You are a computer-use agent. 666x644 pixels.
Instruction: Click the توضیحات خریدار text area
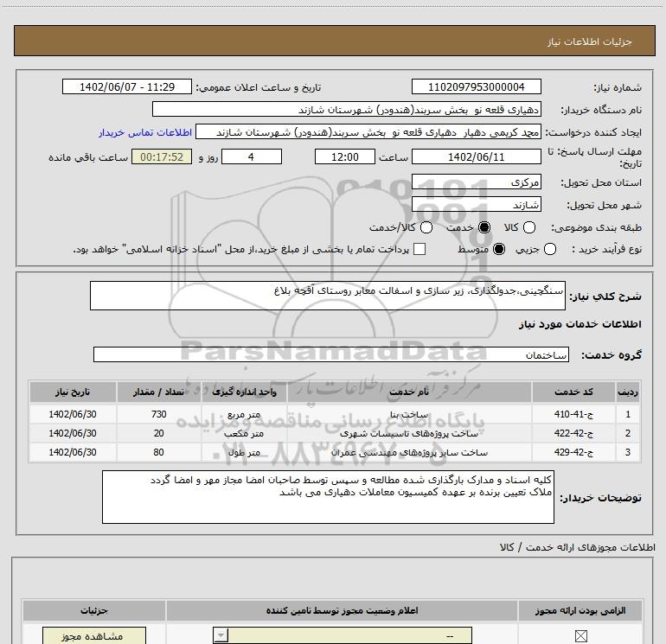[328, 497]
